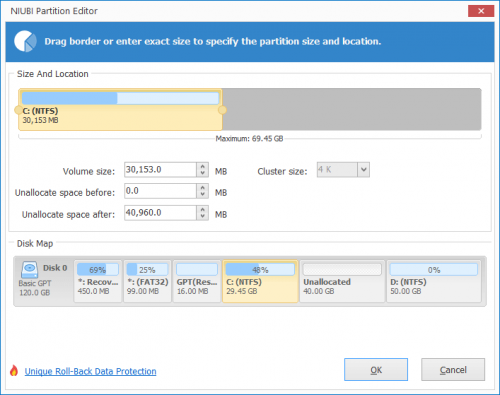Decrease Unallocate space before value
The image size is (500, 395).
tap(202, 195)
